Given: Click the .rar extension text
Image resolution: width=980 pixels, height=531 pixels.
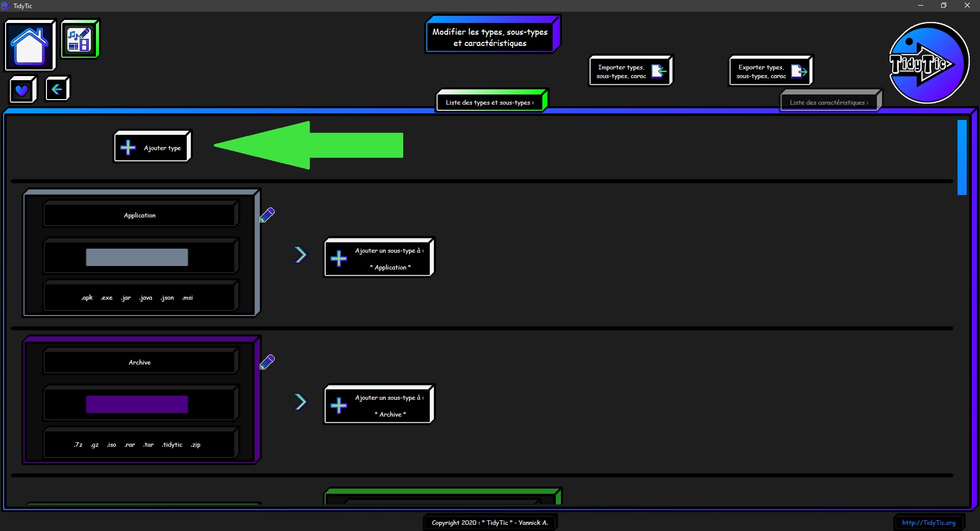Looking at the screenshot, I should tap(130, 445).
